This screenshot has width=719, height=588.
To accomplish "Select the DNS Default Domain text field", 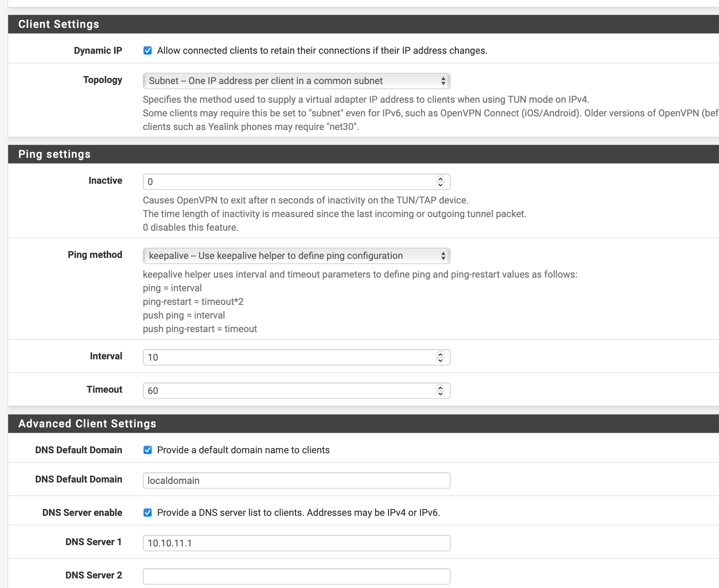I will [x=296, y=480].
